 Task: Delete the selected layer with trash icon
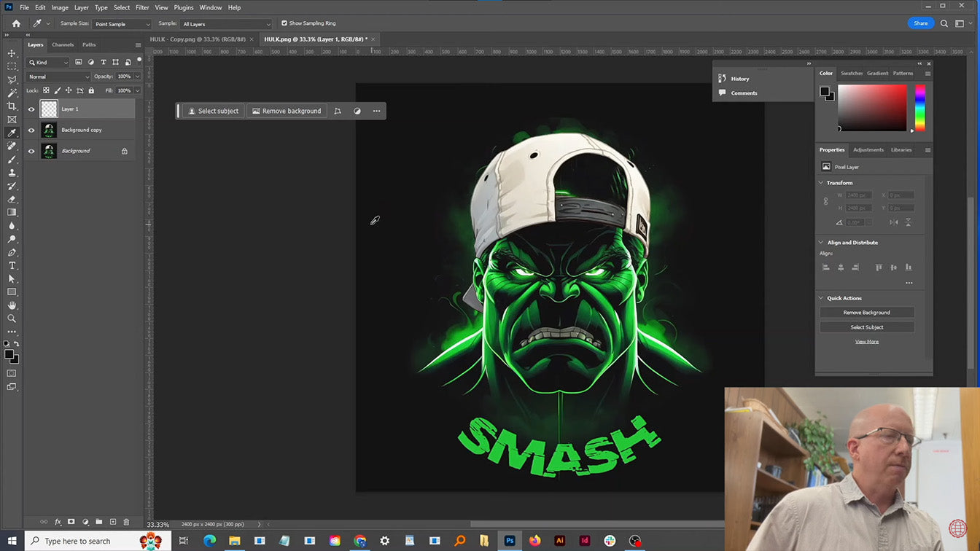coord(126,522)
